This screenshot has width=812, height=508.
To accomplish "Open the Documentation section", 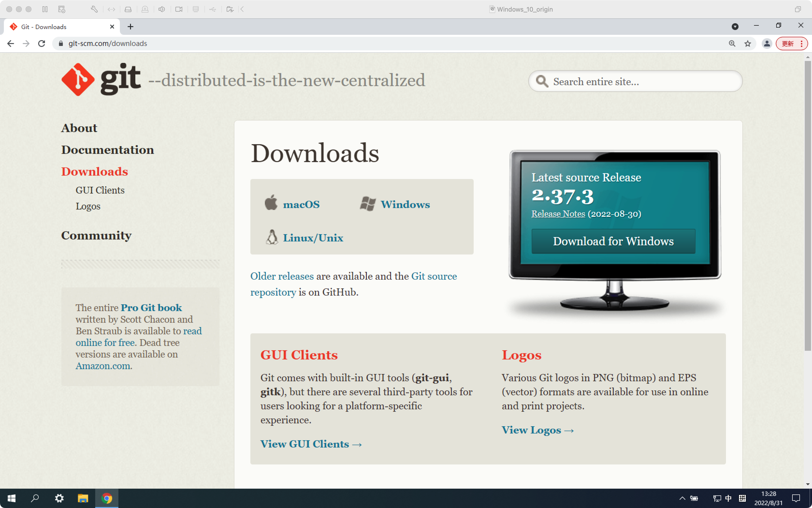I will coord(108,150).
